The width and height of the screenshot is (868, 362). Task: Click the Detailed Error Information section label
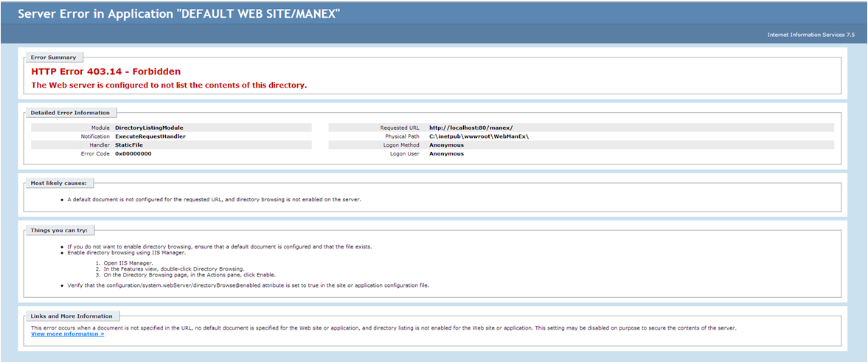(x=70, y=112)
